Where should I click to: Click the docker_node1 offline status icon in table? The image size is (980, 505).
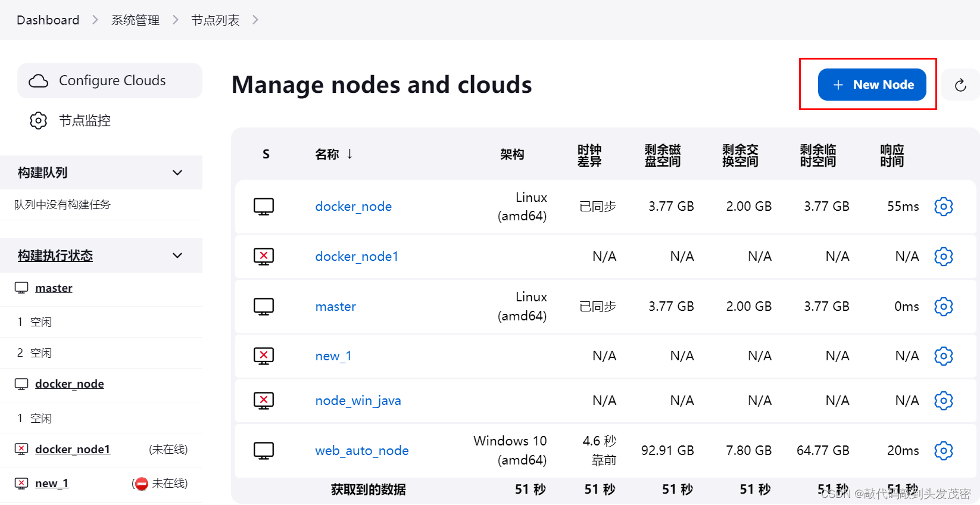click(x=264, y=257)
